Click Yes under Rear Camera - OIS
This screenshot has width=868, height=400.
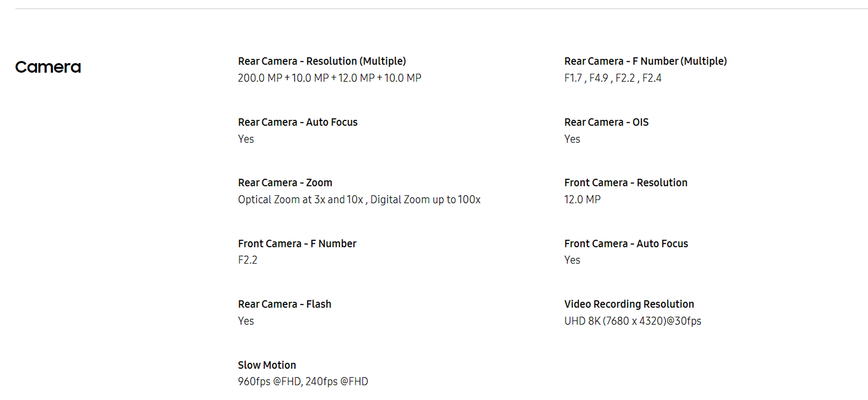click(x=572, y=139)
